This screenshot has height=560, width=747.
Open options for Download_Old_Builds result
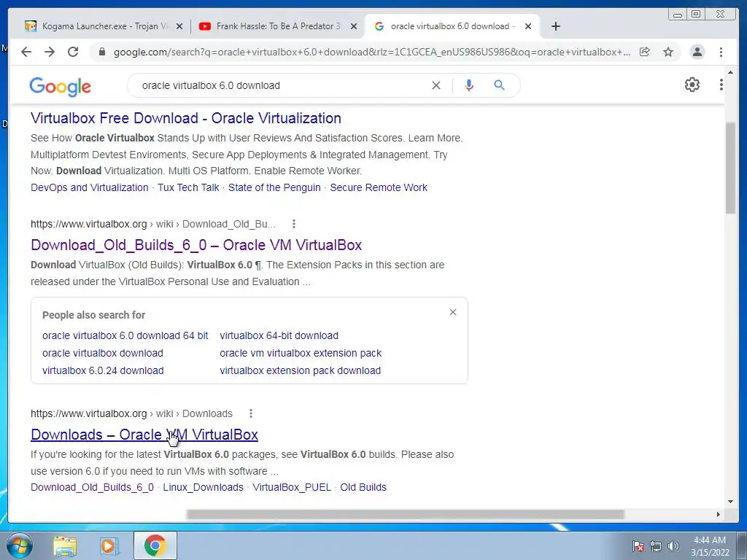[x=294, y=224]
